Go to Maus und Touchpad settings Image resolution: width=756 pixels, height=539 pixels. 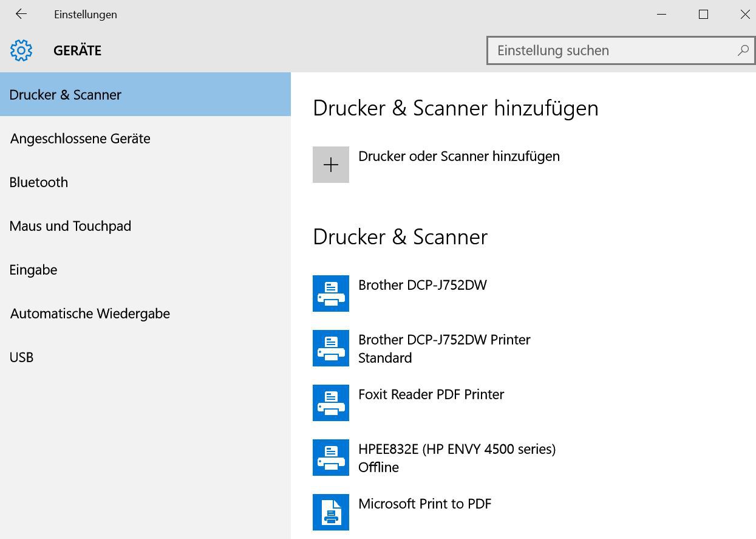70,226
